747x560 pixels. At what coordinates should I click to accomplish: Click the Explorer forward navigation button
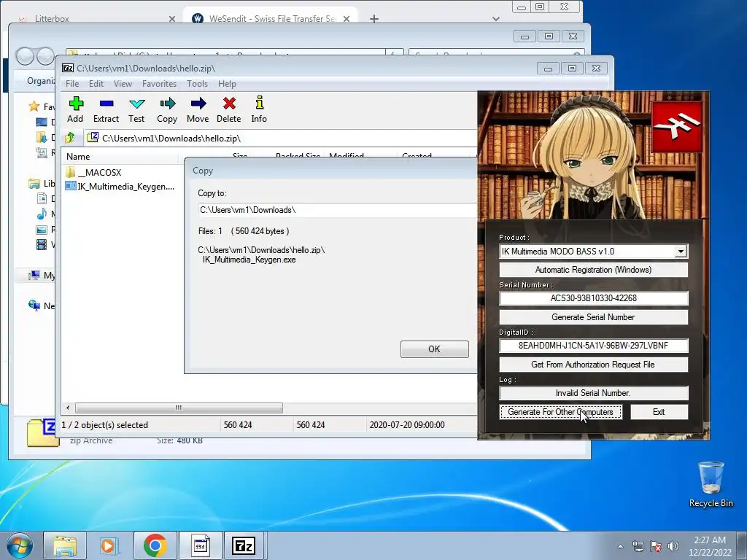click(46, 57)
